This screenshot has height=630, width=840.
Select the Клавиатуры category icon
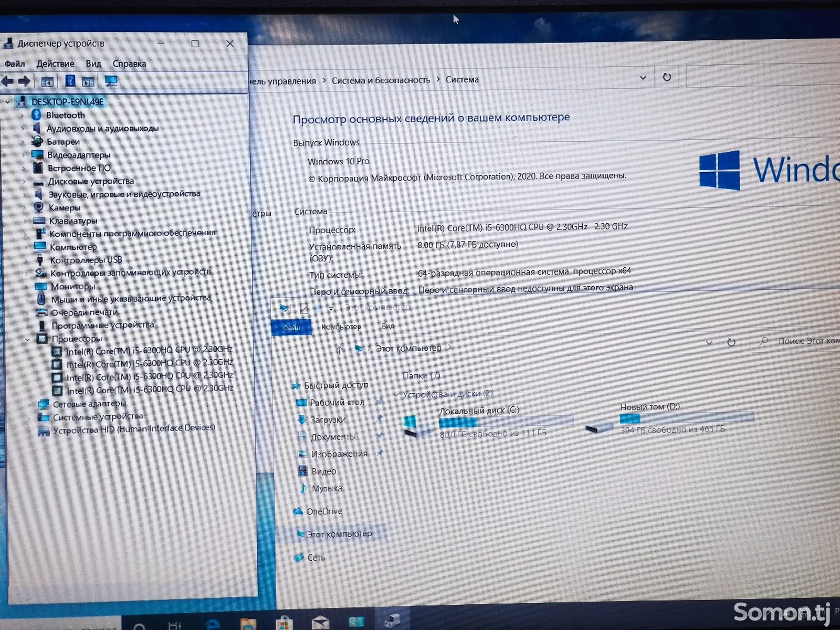(39, 220)
